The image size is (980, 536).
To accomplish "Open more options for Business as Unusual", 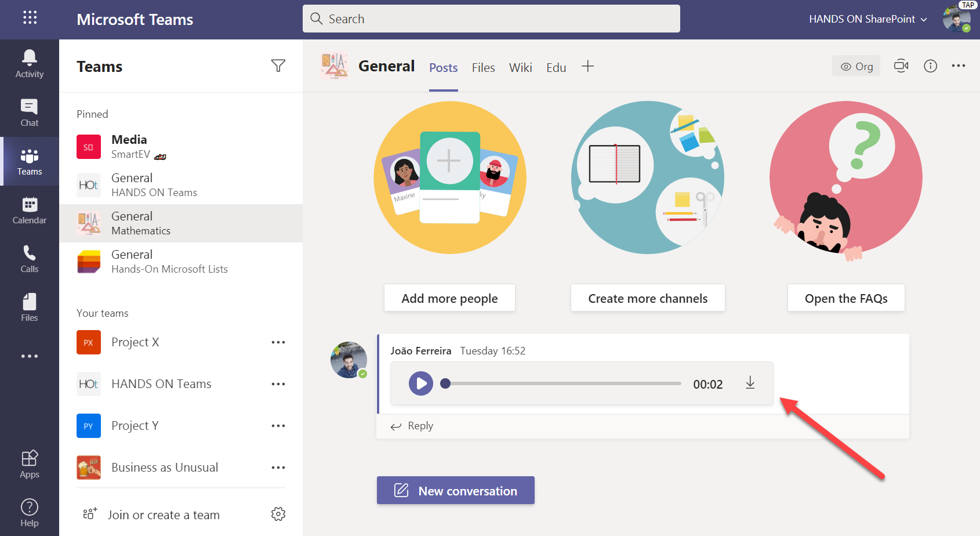I will [278, 468].
